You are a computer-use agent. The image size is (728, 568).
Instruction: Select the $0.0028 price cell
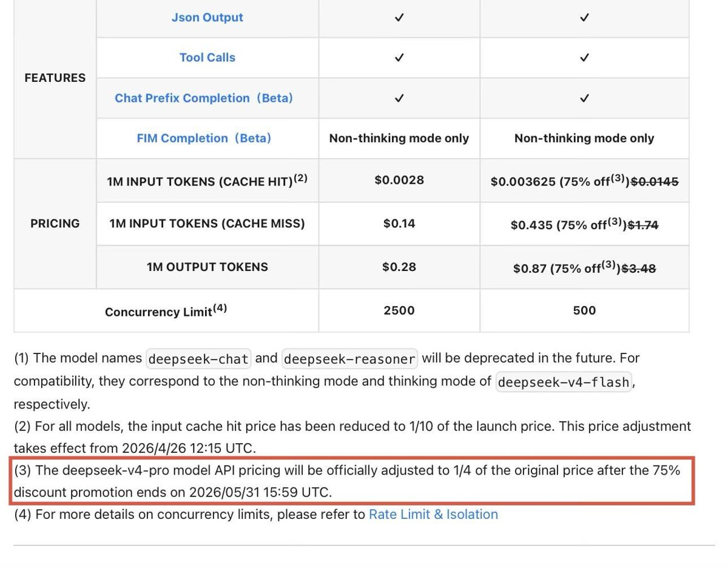click(399, 180)
